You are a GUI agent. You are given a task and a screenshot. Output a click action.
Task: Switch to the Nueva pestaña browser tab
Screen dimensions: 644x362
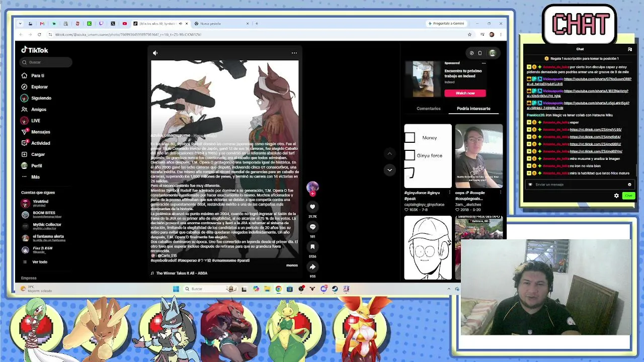tap(221, 24)
